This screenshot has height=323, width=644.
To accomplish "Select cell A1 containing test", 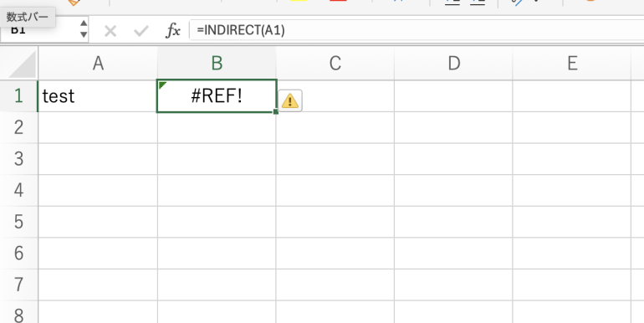I will click(x=98, y=96).
